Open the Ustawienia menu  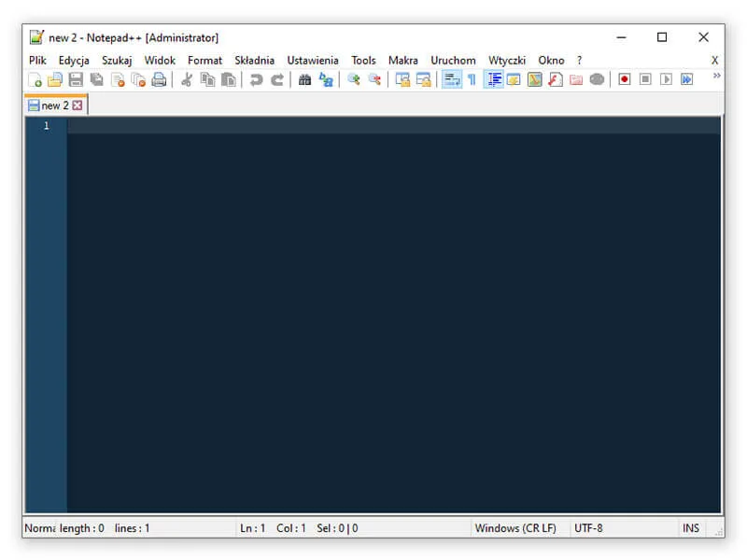313,60
